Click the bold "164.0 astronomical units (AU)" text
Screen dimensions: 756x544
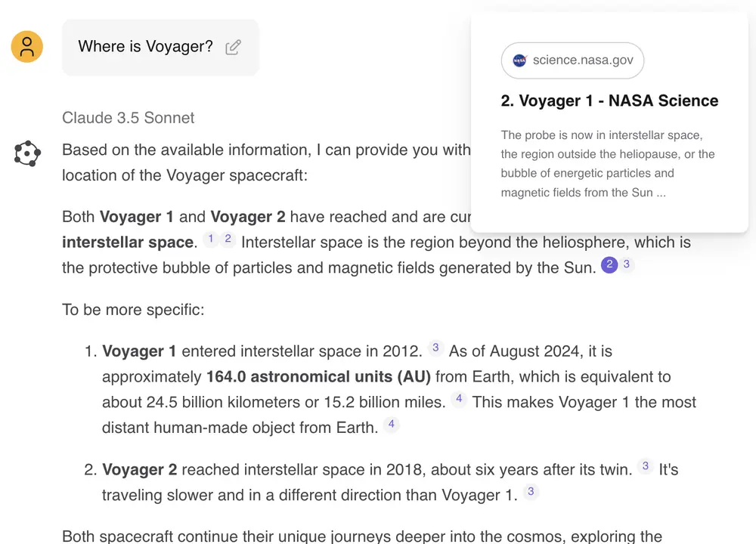click(x=318, y=376)
